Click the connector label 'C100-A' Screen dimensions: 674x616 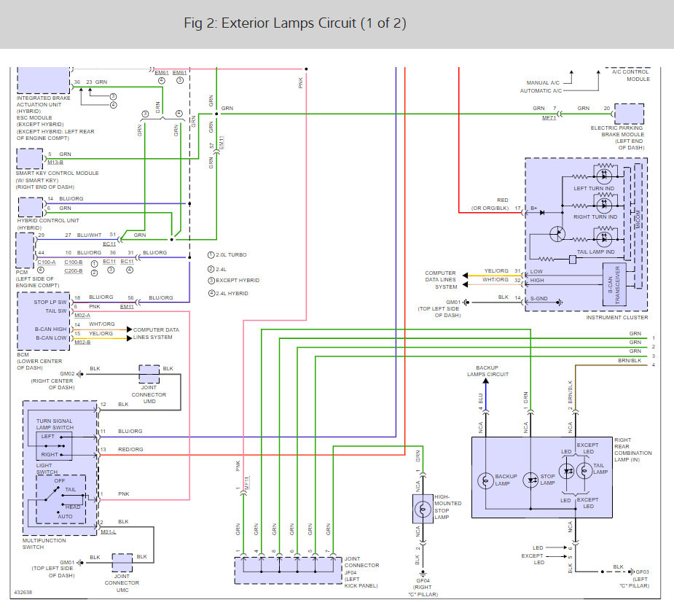(47, 262)
